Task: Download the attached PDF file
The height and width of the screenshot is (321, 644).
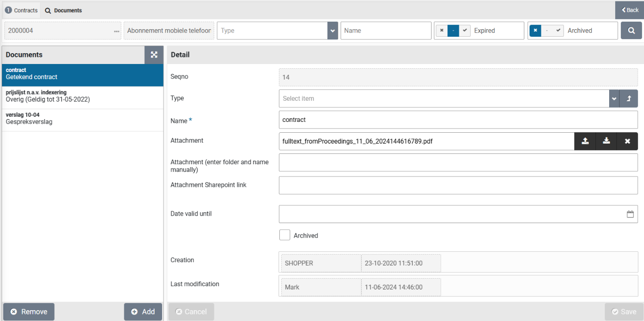Action: tap(606, 141)
